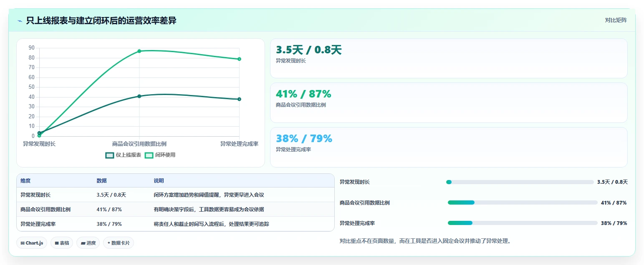644x265 pixels.
Task: Click the 闭环使用 data point at 79
Action: pos(240,59)
